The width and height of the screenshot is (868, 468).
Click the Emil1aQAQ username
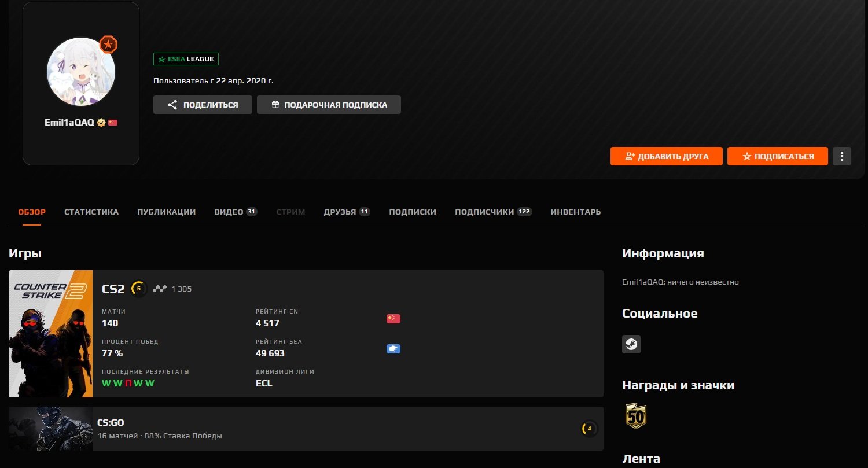[69, 123]
